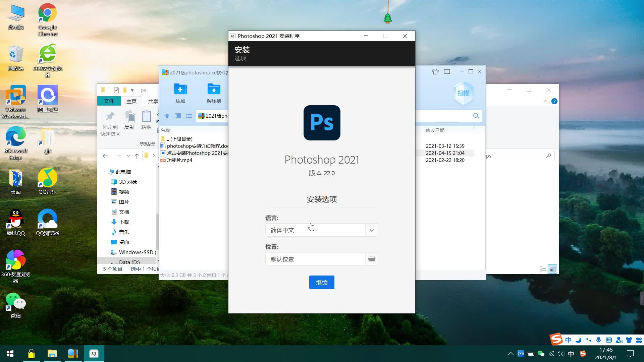The width and height of the screenshot is (644, 362).
Task: Click the 继续 button in Photoshop installer
Action: [x=322, y=282]
